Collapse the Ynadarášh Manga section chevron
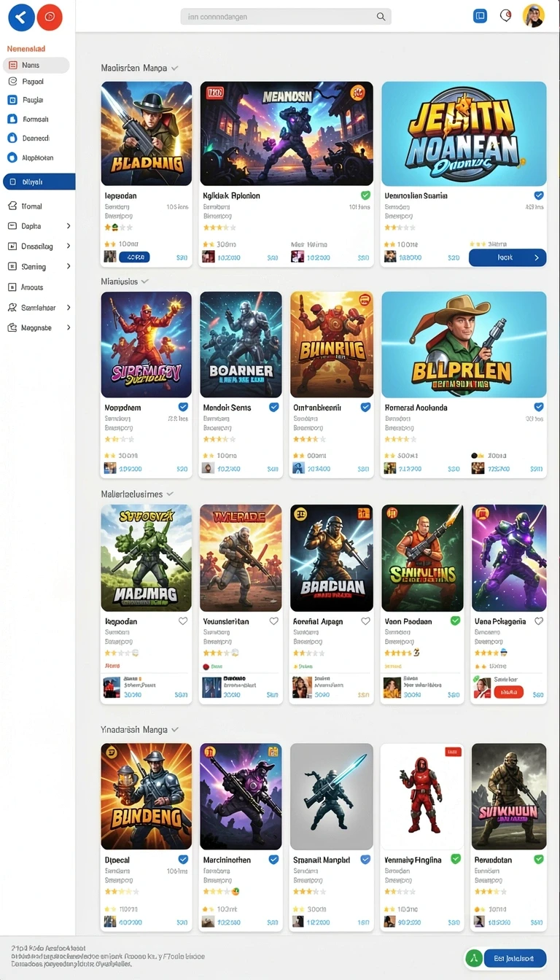The width and height of the screenshot is (560, 980). click(174, 729)
